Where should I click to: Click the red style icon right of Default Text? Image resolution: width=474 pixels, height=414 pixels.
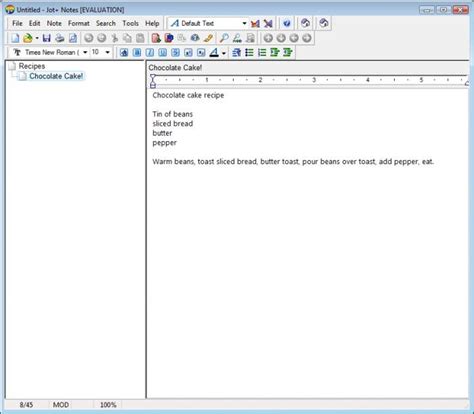[255, 23]
